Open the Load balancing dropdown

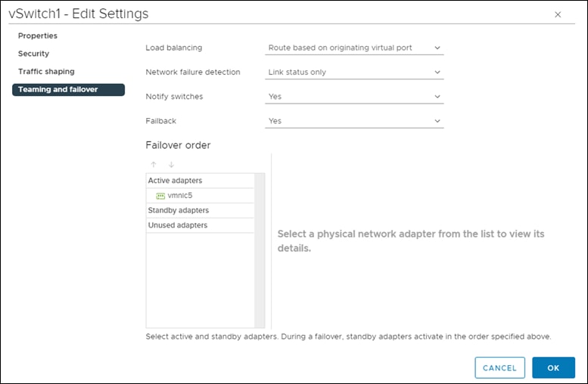click(x=354, y=48)
